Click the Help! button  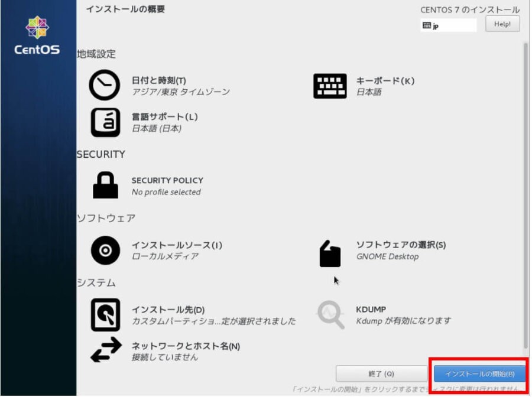[x=502, y=24]
